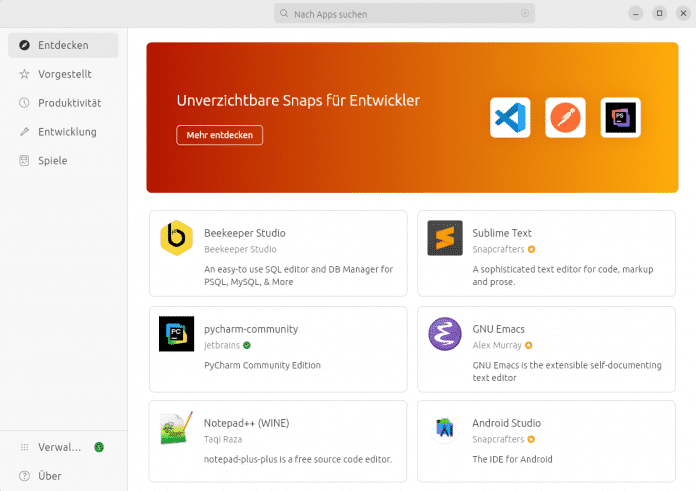Click the verified green badge next to Jetbrains

point(247,345)
